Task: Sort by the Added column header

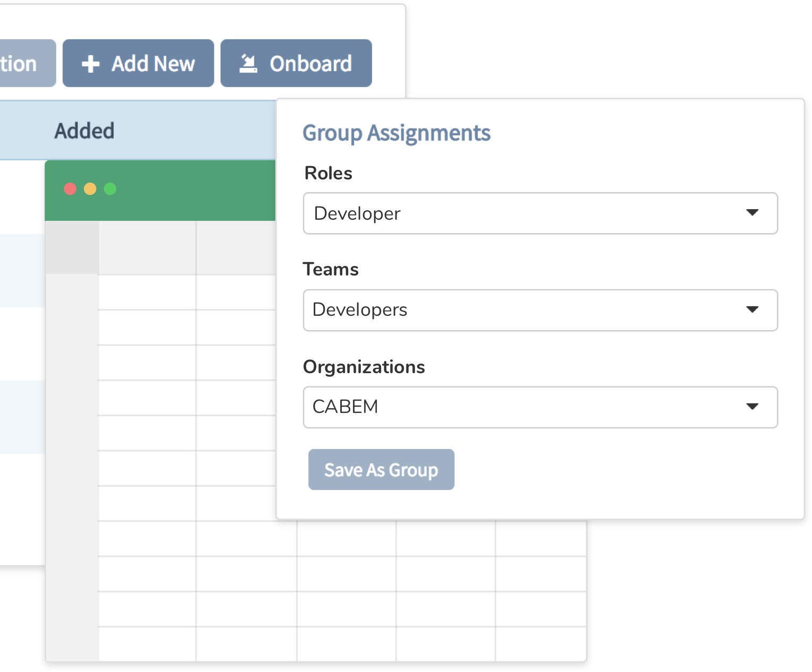Action: coord(84,131)
